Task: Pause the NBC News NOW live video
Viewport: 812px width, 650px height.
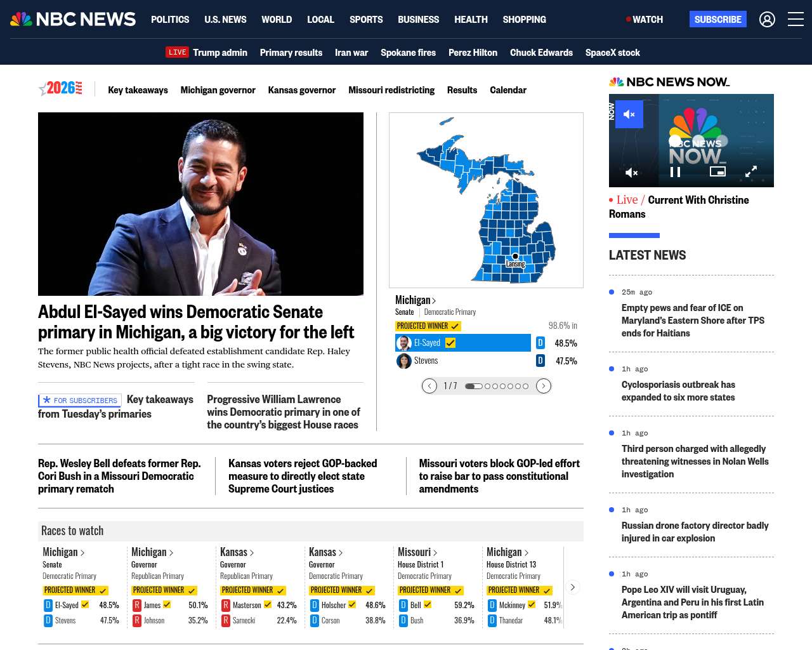Action: (676, 172)
